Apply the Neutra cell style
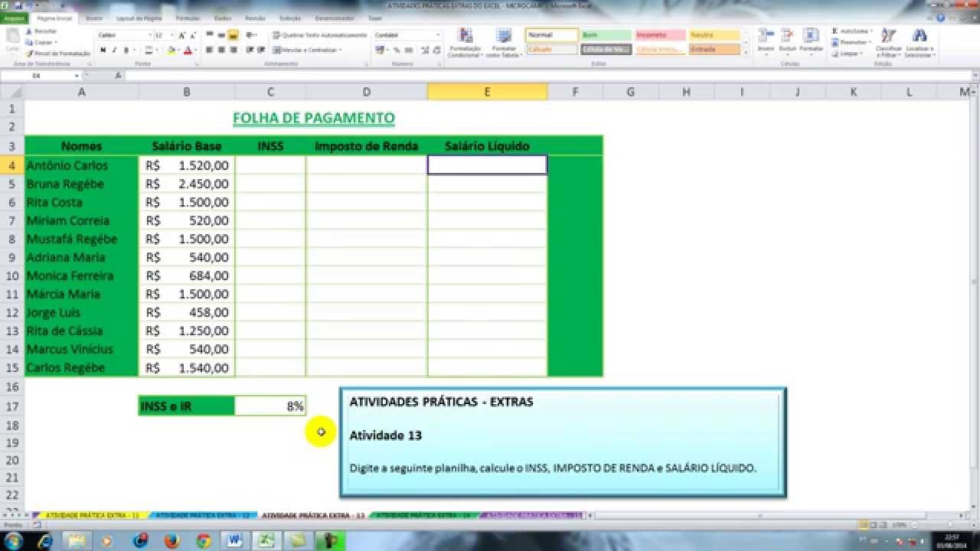Screen dimensions: 980x551 (x=714, y=35)
